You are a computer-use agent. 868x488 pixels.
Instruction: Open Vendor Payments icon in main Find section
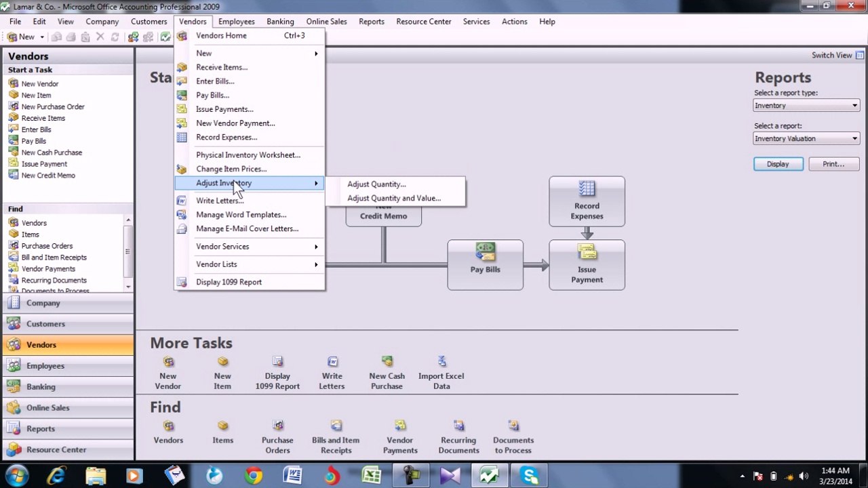pos(400,426)
